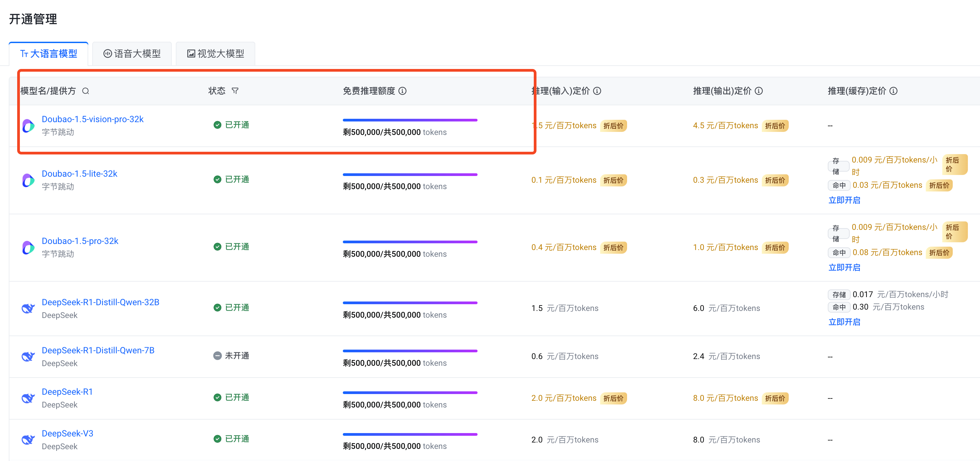Click the Doubao-1.5-pro-32k model logo
980x461 pixels.
29,247
